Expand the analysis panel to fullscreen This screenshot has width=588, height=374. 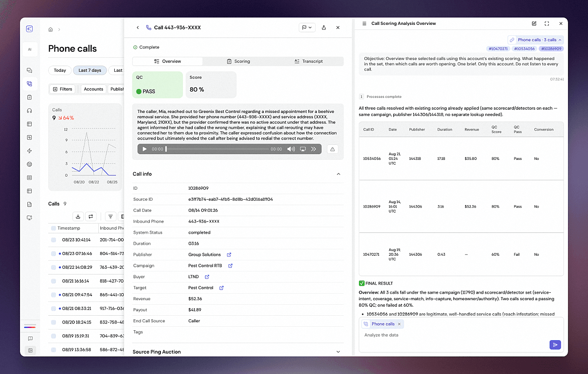(x=547, y=24)
